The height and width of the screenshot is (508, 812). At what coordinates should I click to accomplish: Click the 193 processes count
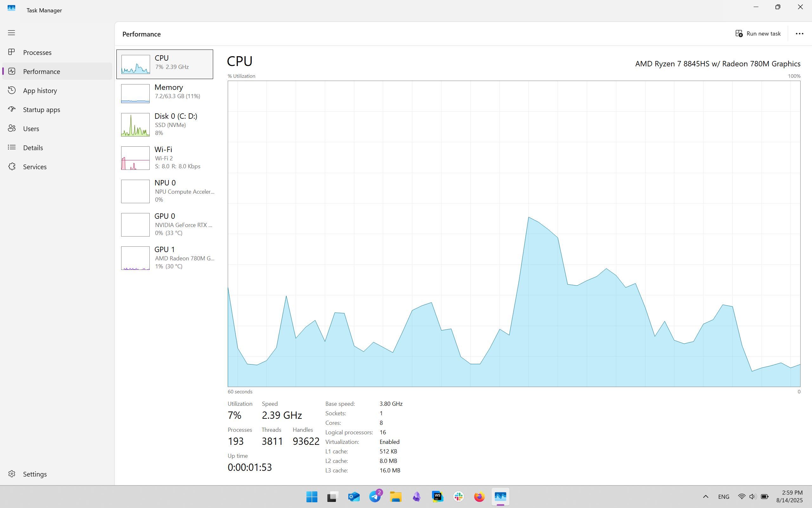(x=236, y=441)
